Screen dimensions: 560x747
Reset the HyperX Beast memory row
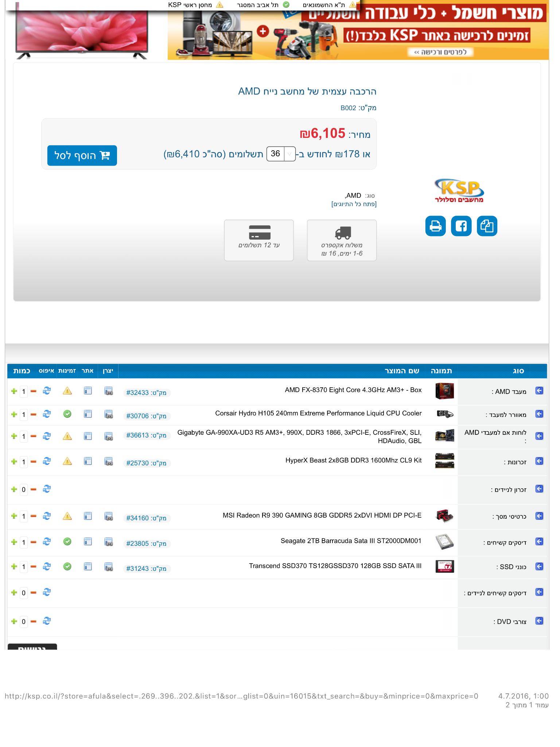pos(47,461)
